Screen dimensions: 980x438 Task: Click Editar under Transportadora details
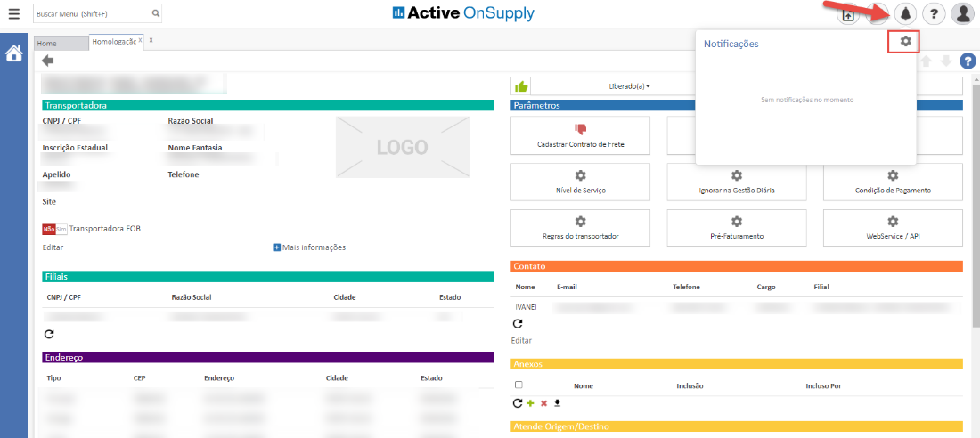click(53, 247)
